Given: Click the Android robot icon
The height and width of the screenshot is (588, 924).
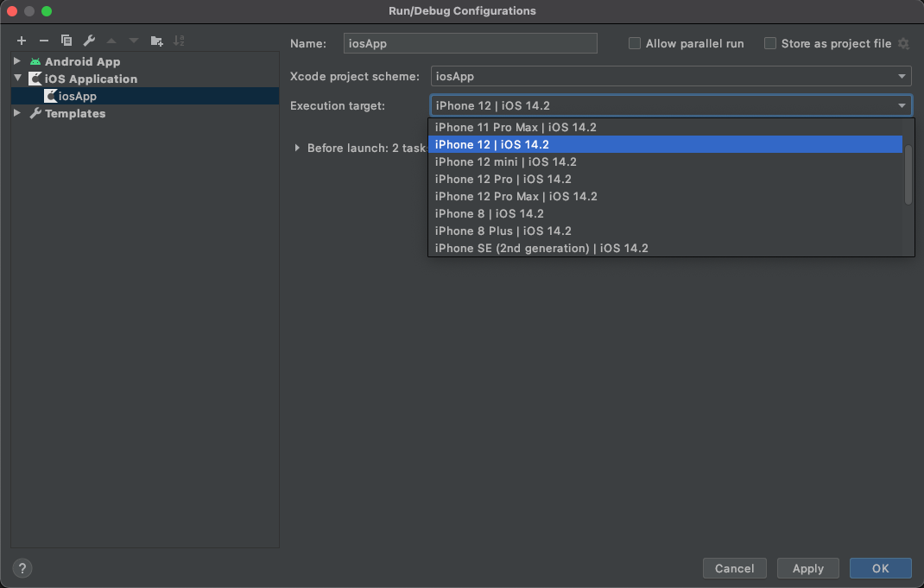Looking at the screenshot, I should tap(35, 61).
